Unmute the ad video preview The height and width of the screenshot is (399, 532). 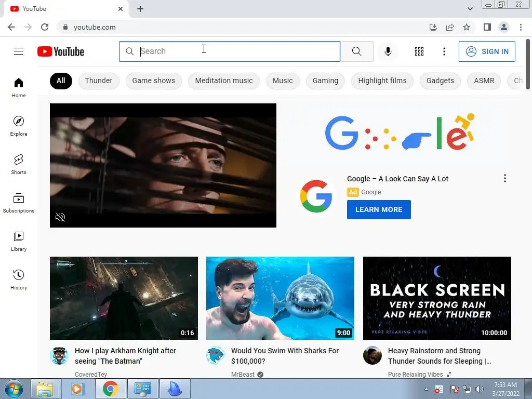[60, 217]
